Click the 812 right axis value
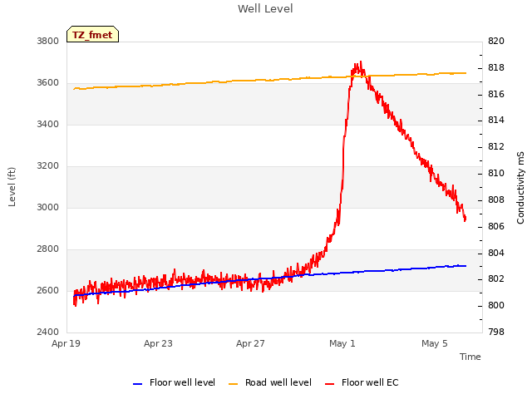The image size is (532, 399). click(x=496, y=146)
